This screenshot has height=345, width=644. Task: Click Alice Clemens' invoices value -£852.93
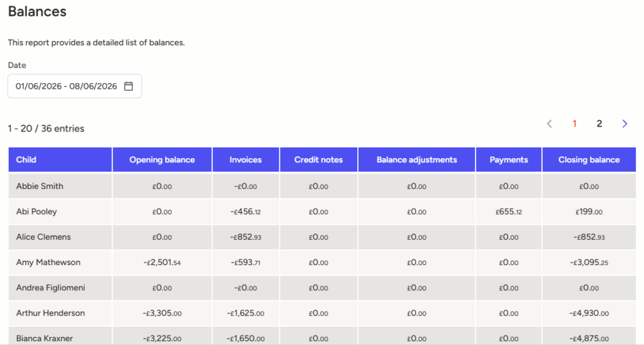(x=246, y=237)
